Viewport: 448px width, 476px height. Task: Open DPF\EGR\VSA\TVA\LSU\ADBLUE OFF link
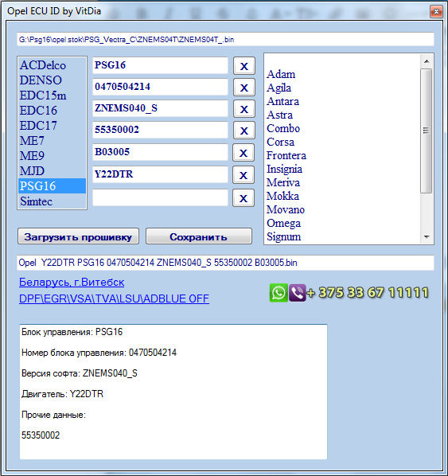(x=114, y=298)
